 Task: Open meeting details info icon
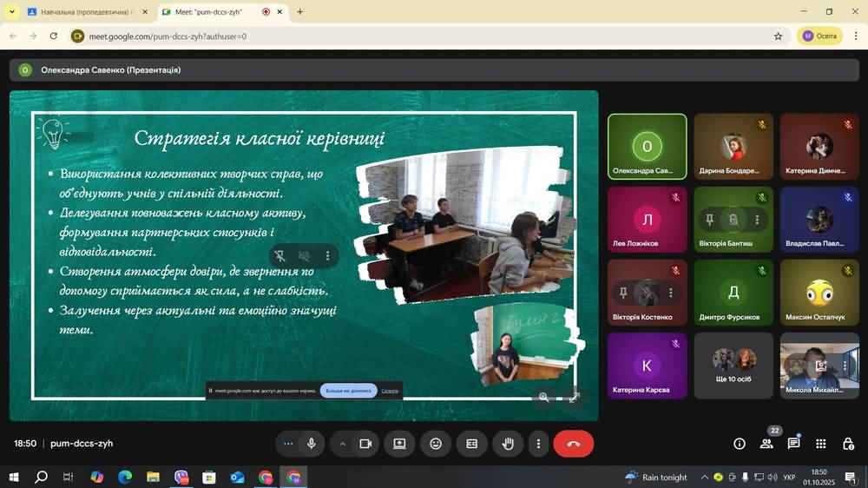pyautogui.click(x=740, y=444)
